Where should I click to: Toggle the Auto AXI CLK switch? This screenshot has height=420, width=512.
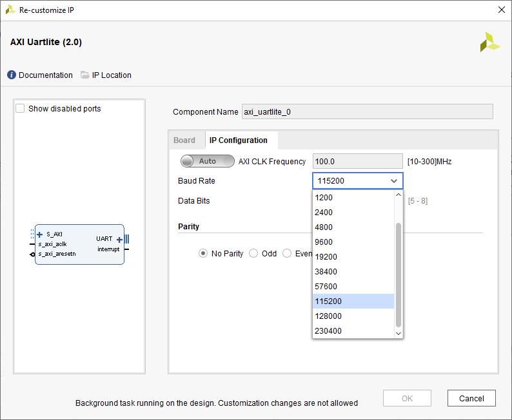pyautogui.click(x=207, y=161)
